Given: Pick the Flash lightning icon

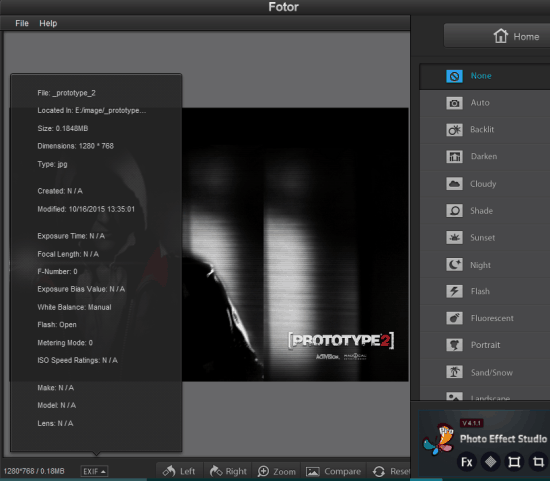Looking at the screenshot, I should click(x=454, y=291).
